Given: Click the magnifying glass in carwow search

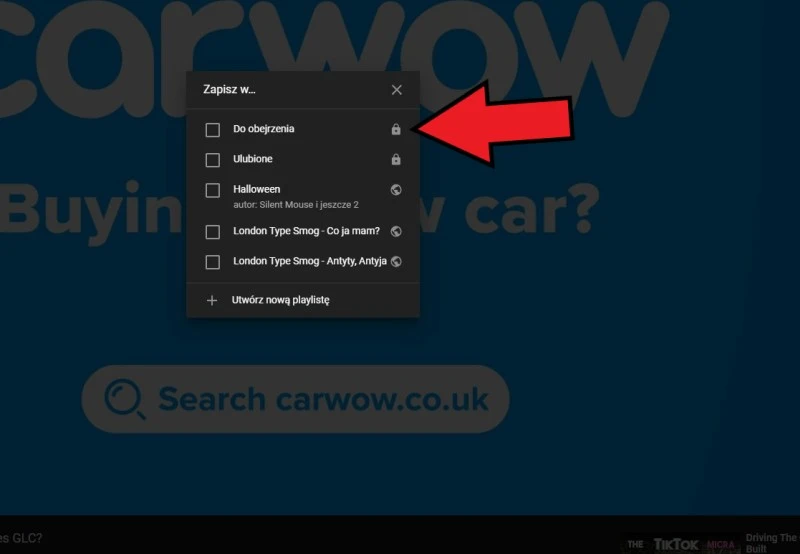Looking at the screenshot, I should click(126, 399).
